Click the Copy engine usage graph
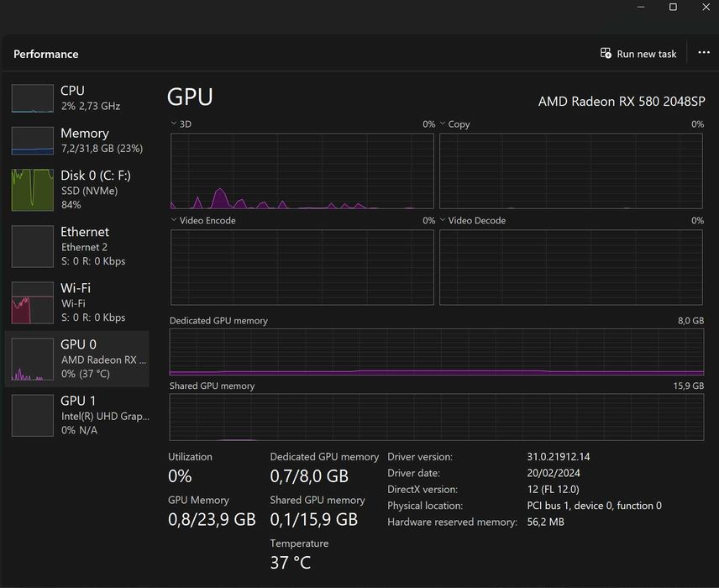This screenshot has height=588, width=719. pos(571,171)
